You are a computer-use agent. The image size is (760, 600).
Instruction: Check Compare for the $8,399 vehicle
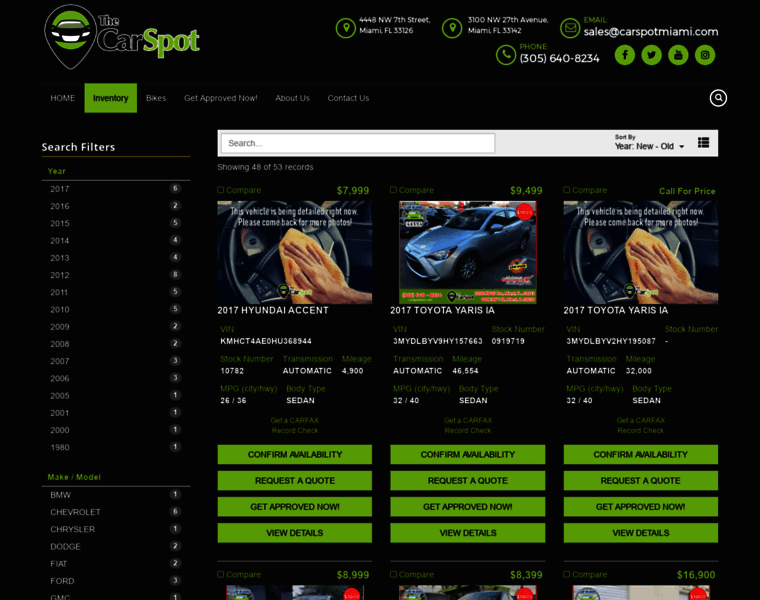(x=393, y=574)
